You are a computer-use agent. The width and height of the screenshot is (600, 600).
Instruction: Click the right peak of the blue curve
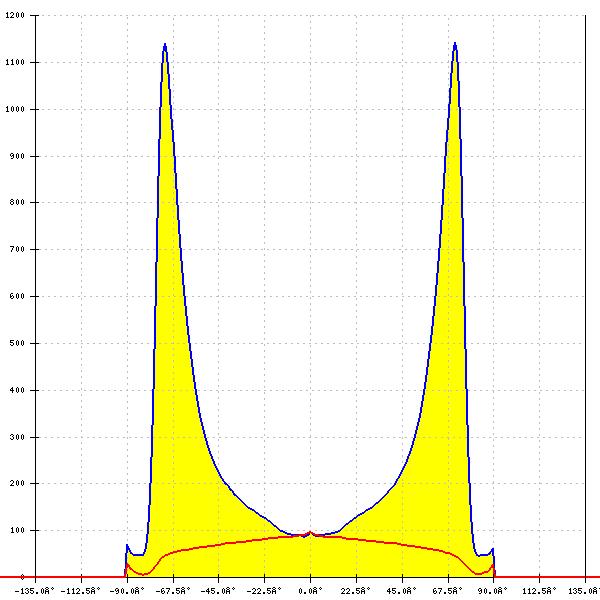(455, 43)
